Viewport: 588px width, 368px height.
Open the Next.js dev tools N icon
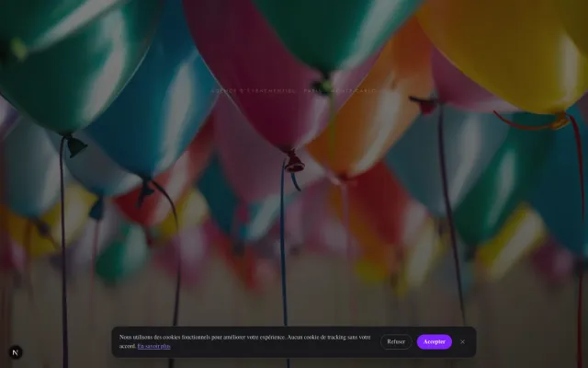16,352
